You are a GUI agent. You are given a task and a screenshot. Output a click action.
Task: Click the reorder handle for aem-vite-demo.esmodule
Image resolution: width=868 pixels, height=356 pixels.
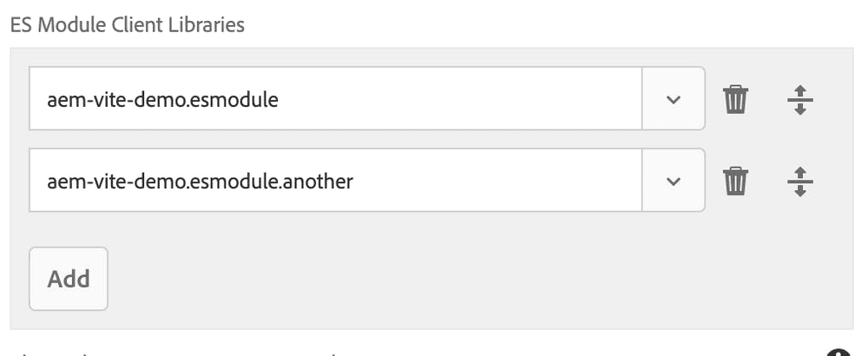click(x=800, y=100)
